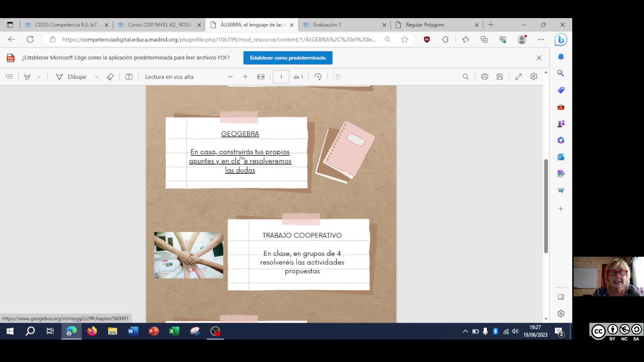The image size is (644, 362).
Task: Open PowerPoint from the Windows taskbar
Action: [x=154, y=331]
